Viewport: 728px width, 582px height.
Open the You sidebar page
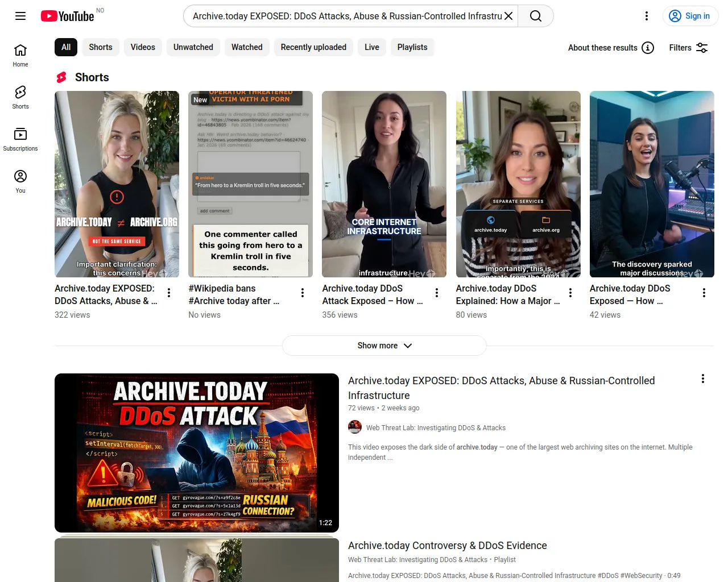pos(20,181)
